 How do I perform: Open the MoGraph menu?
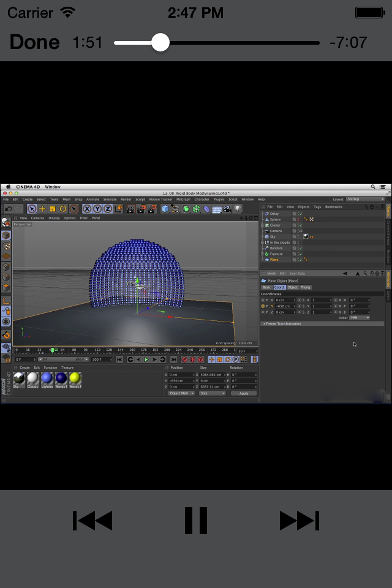[183, 199]
